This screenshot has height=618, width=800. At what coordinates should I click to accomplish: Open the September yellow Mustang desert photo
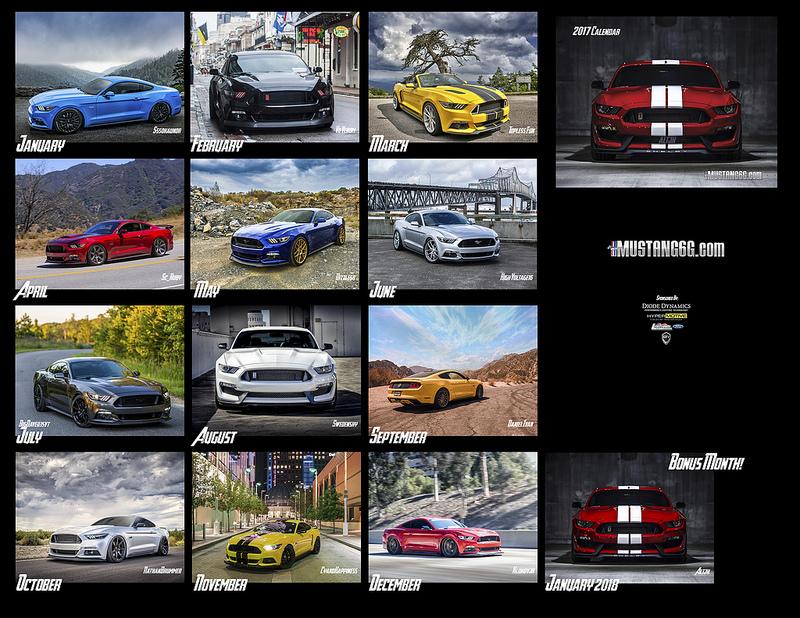[453, 370]
